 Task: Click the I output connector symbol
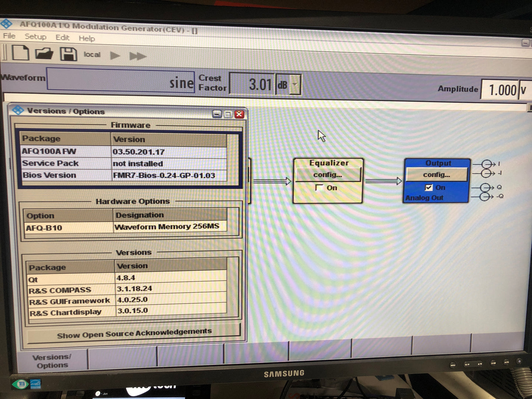[x=487, y=164]
